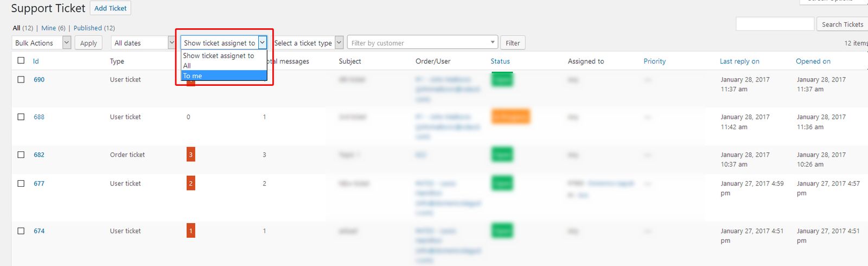Click the green status badge for ticket 690
Viewport: 868px width, 266px height.
coord(502,80)
